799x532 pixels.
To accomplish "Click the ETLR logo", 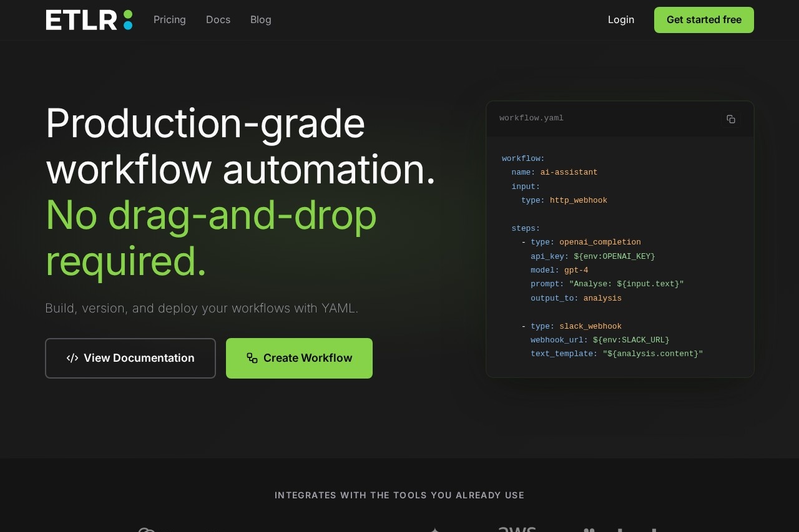I will [x=89, y=20].
